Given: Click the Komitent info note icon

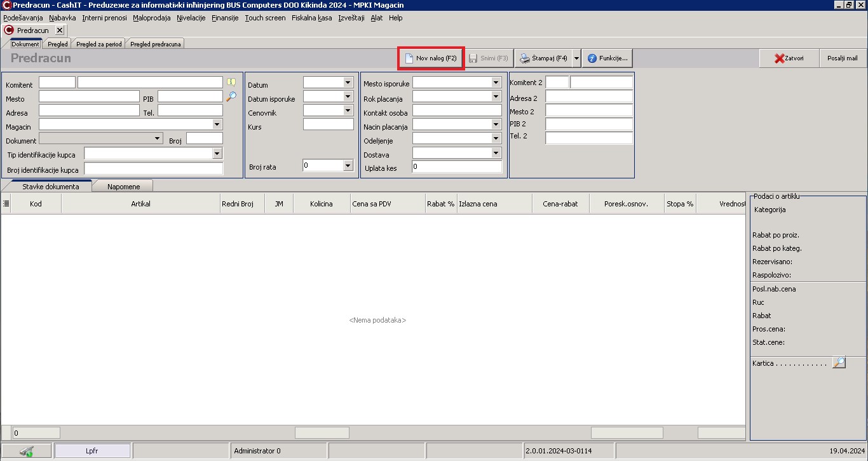Looking at the screenshot, I should 231,82.
